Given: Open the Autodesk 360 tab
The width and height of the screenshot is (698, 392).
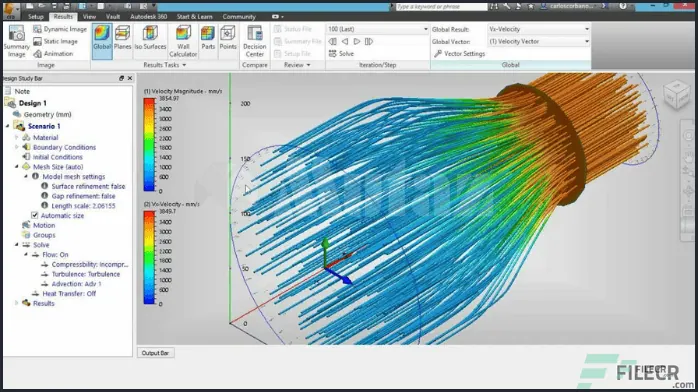Looking at the screenshot, I should [149, 16].
